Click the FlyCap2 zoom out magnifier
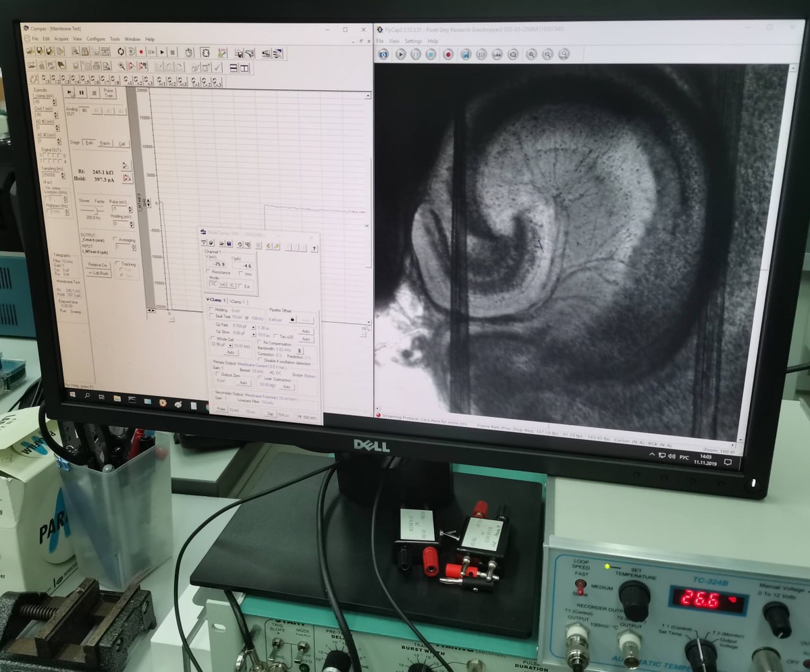The width and height of the screenshot is (810, 672). pos(548,54)
